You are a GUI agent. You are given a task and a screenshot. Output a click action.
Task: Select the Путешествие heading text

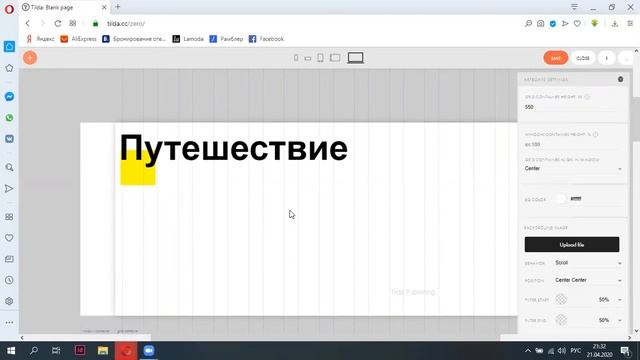click(233, 149)
